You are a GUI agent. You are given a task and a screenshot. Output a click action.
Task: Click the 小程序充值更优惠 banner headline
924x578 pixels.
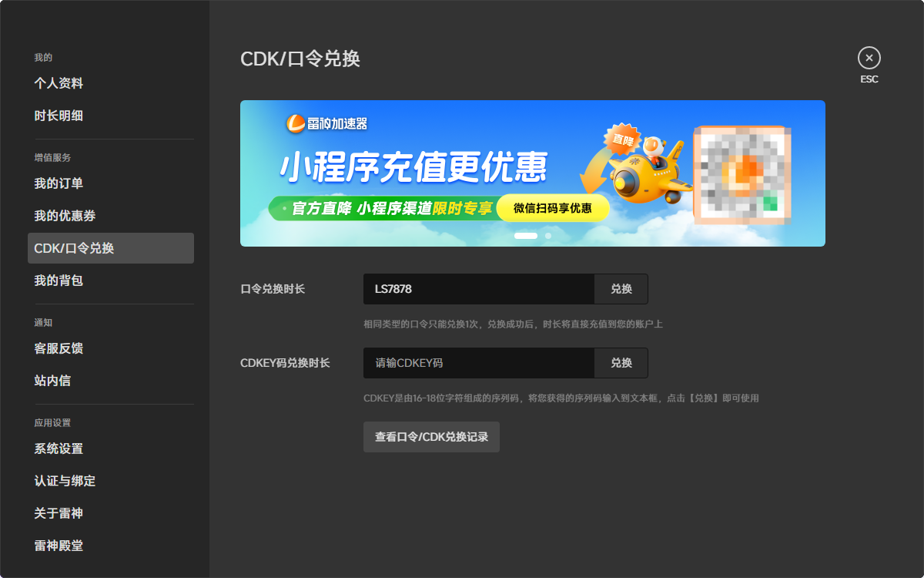pyautogui.click(x=413, y=166)
